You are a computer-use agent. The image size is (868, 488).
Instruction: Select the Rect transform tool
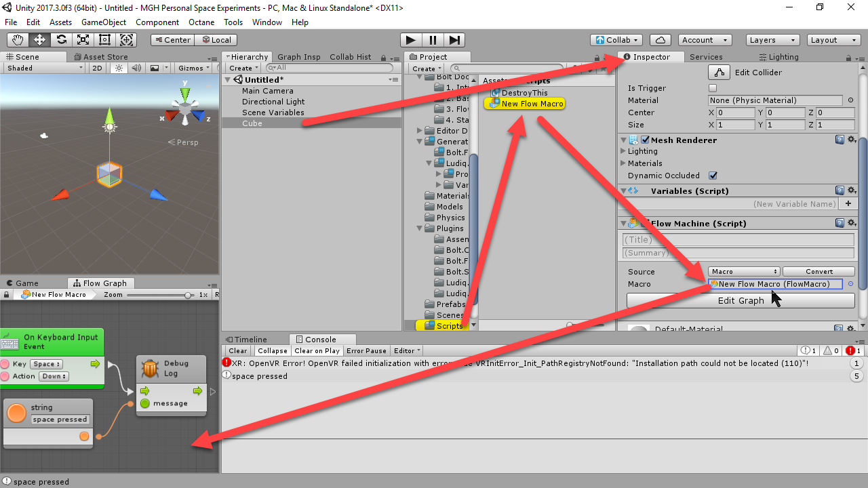[104, 40]
